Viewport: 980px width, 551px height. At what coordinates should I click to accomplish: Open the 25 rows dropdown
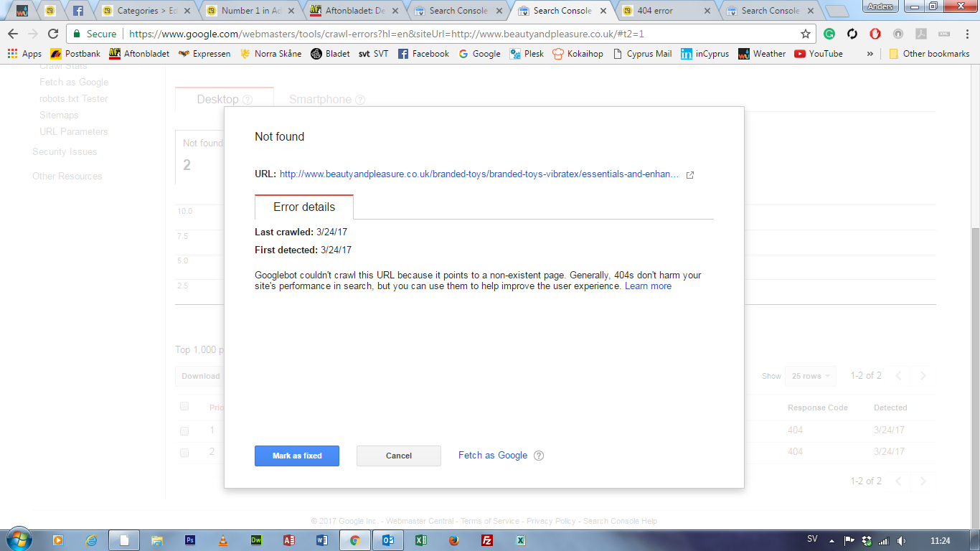pos(811,376)
